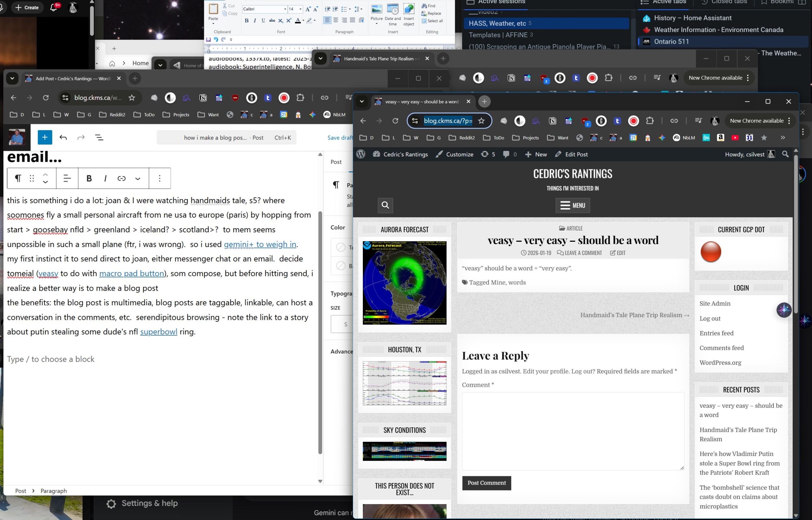This screenshot has height=520, width=812.
Task: Expand more block formatting options chevron
Action: [138, 179]
